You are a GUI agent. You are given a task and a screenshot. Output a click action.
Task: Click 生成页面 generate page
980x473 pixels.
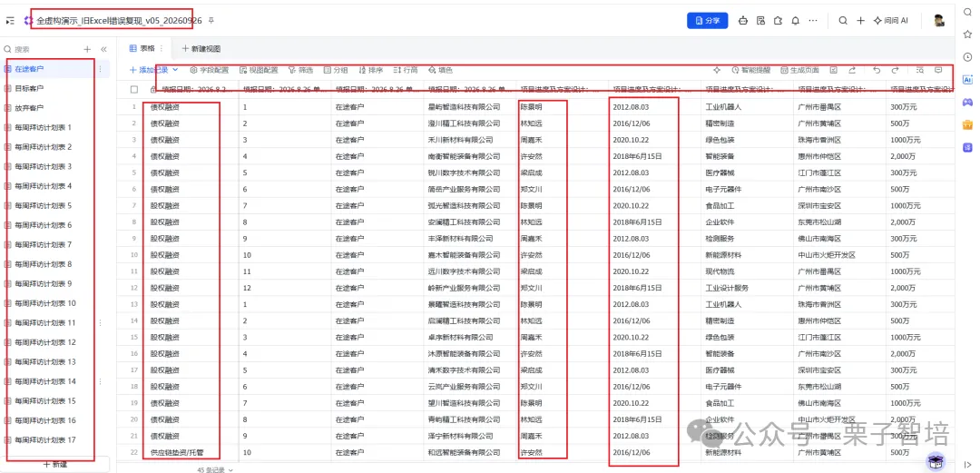click(x=800, y=70)
